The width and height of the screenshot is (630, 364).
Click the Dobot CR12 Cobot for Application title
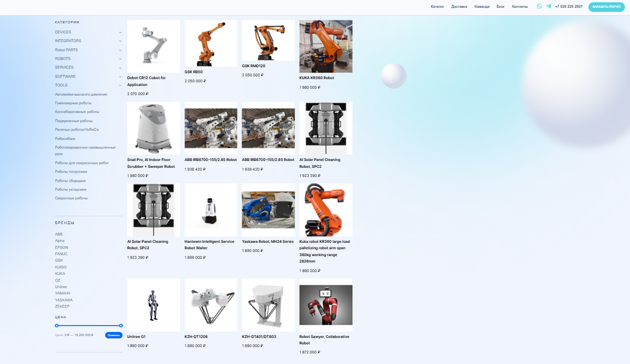pos(146,81)
